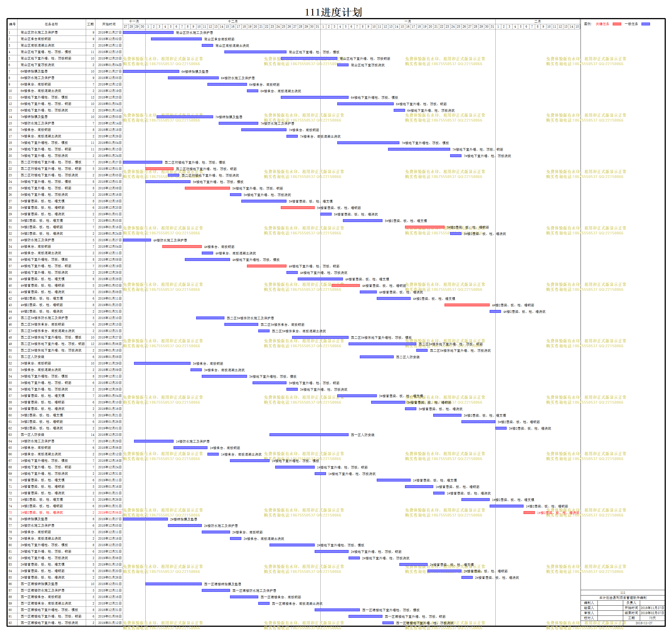Image resolution: width=672 pixels, height=633 pixels.
Task: Click the blue bar for 西一区裙楼砖胎膜及垫层
Action: [x=173, y=584]
